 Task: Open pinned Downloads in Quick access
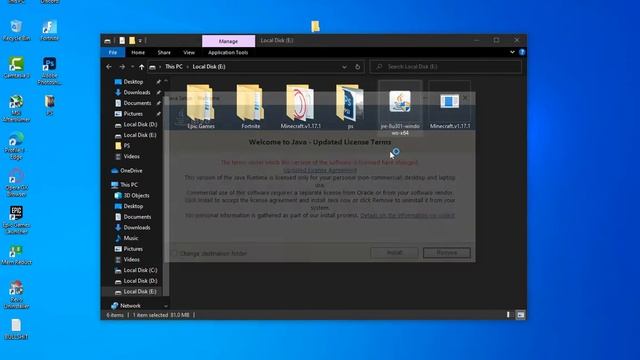[x=137, y=92]
